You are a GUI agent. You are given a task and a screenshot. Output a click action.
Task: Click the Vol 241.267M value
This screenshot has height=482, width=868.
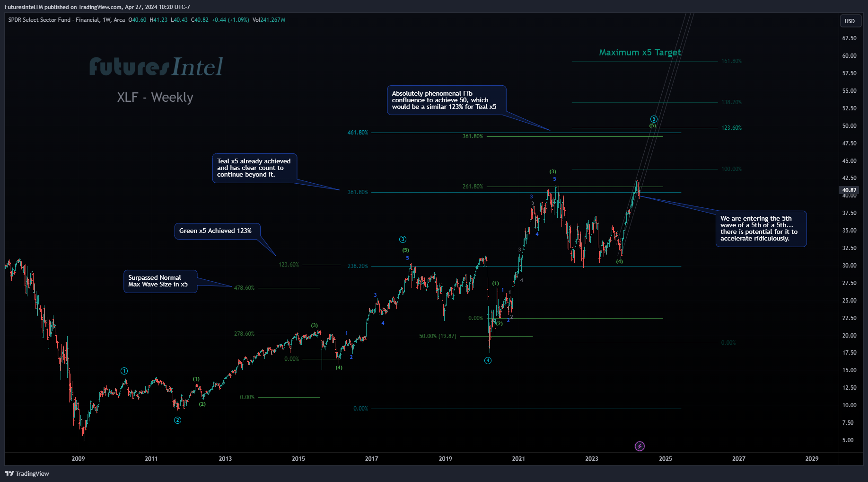[269, 20]
